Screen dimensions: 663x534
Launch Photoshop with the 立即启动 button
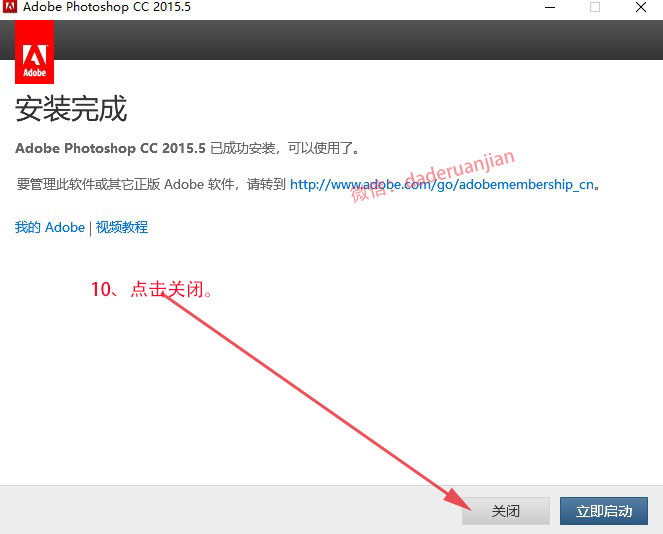point(604,511)
